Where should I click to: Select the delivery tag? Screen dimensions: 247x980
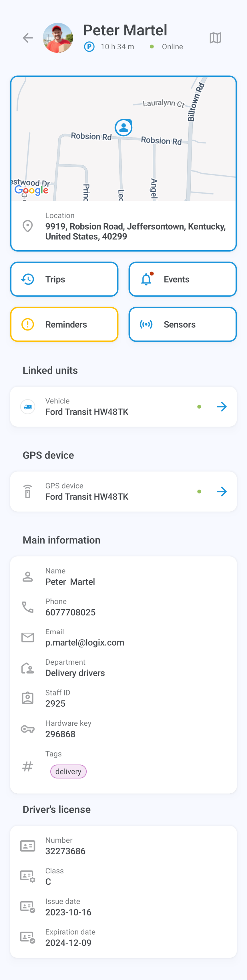tap(68, 772)
